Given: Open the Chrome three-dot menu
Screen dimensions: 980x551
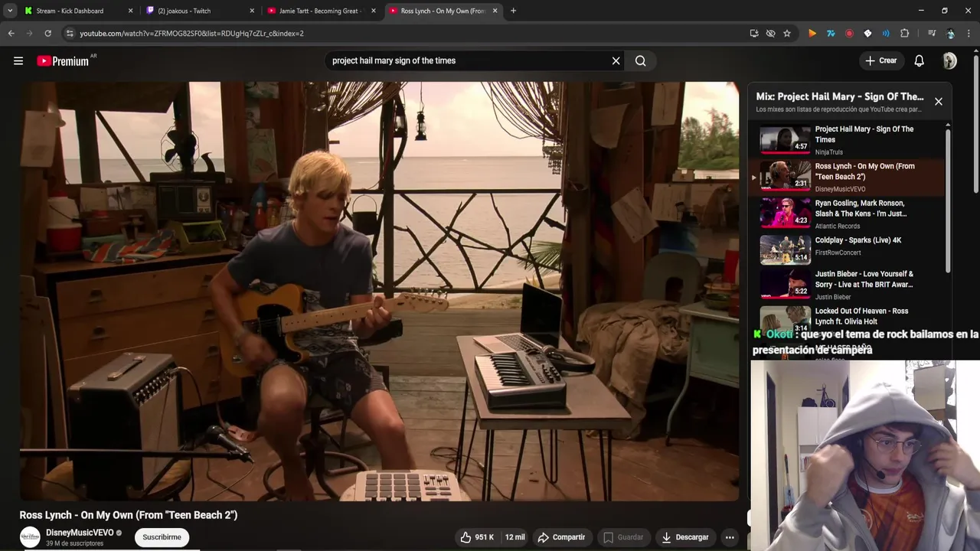Looking at the screenshot, I should tap(969, 34).
